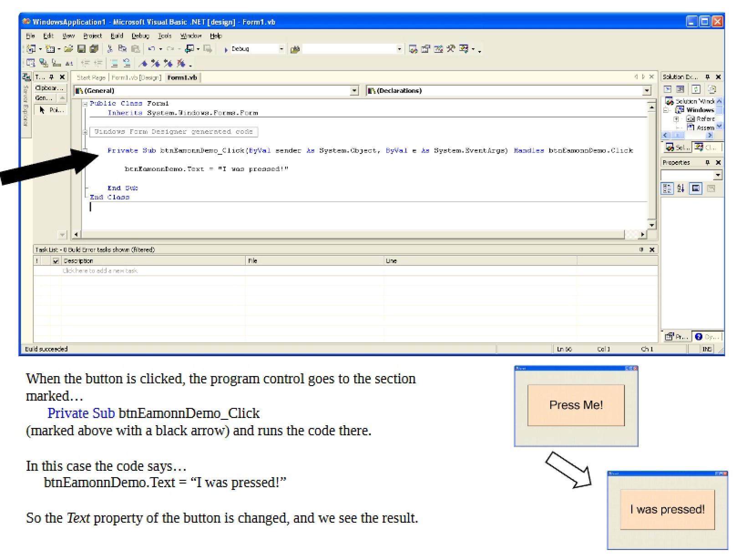The image size is (747, 560).
Task: Collapse the Public Class Form1 outline
Action: [x=85, y=104]
